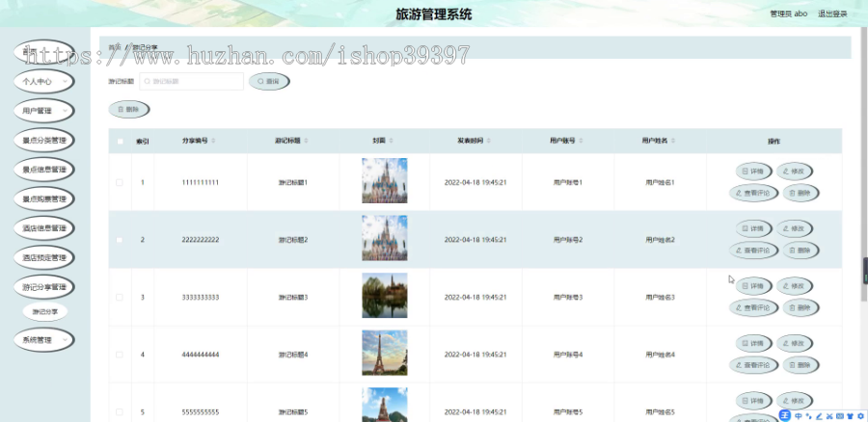Click 修改 for row 游记标题1
This screenshot has width=868, height=422.
point(795,171)
